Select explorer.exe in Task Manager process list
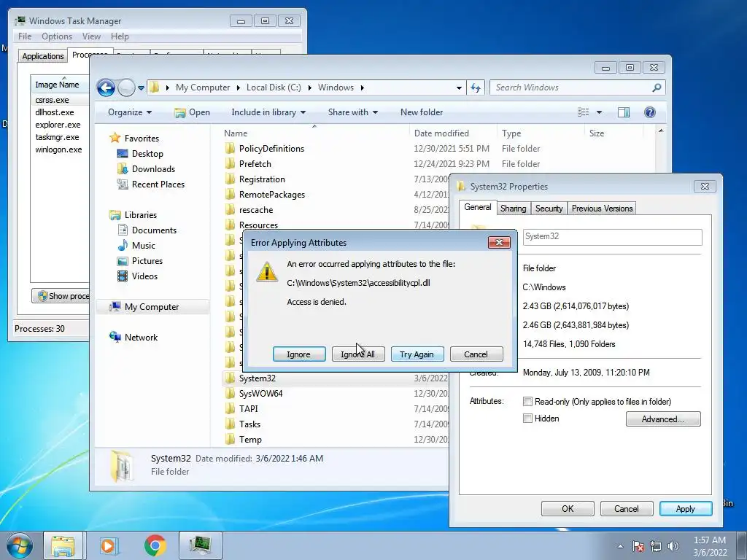This screenshot has width=747, height=560. click(58, 125)
